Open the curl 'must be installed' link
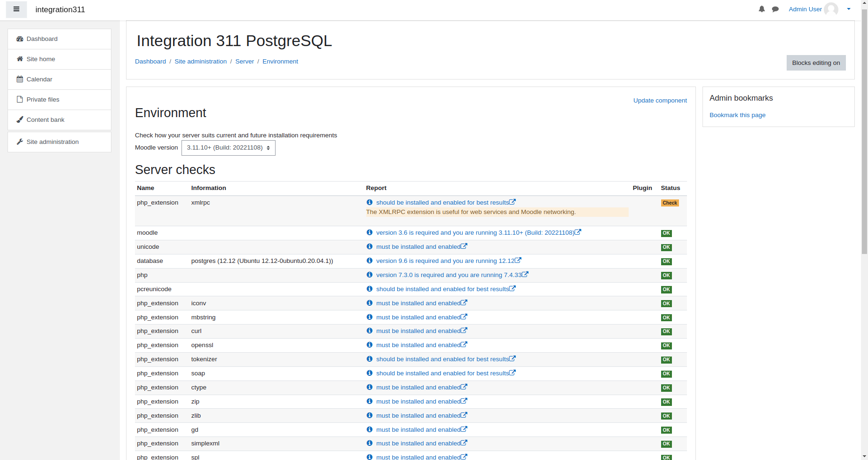 point(422,331)
